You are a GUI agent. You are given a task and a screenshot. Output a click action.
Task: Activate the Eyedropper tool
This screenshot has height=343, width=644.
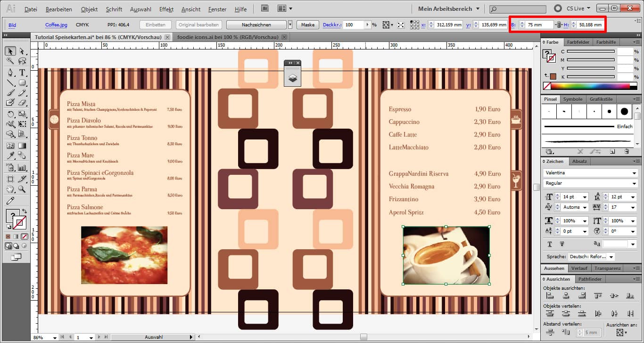10,155
